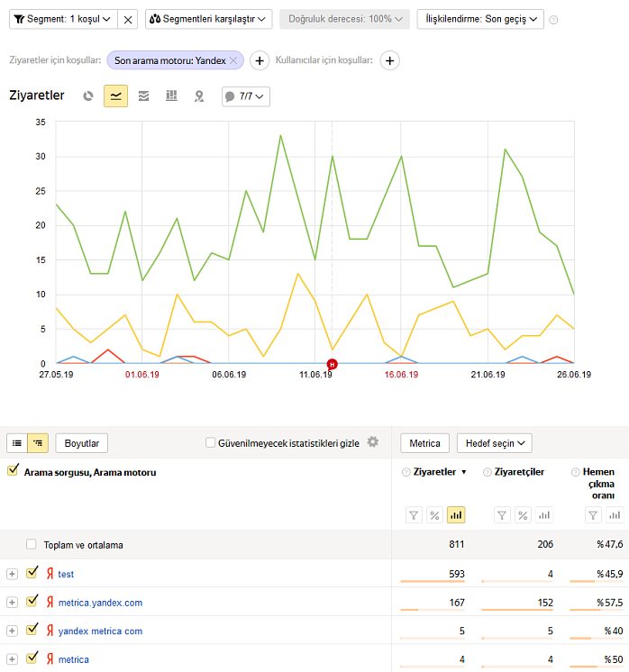This screenshot has height=672, width=629.
Task: Show Ziyaretler values as percent
Action: (434, 515)
